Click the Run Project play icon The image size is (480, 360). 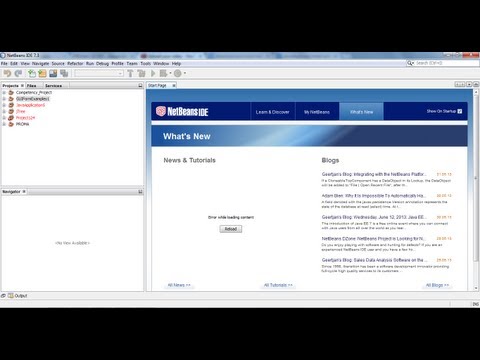[x=153, y=73]
